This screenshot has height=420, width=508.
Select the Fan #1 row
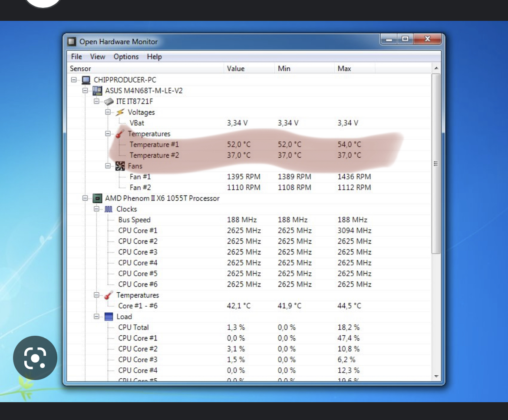(249, 177)
